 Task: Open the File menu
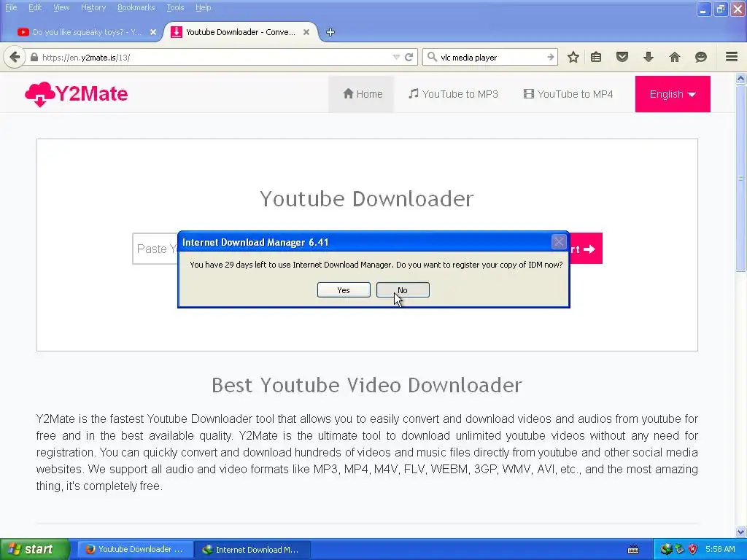tap(11, 7)
